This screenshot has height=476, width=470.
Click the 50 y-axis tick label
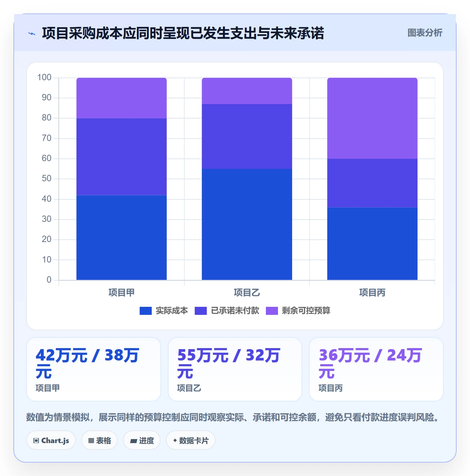(47, 179)
